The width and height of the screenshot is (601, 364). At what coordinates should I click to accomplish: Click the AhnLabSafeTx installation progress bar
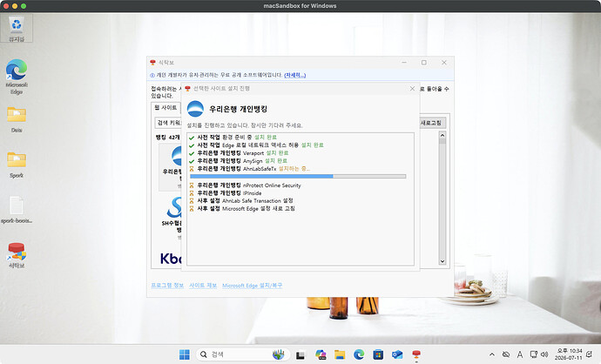coord(298,177)
